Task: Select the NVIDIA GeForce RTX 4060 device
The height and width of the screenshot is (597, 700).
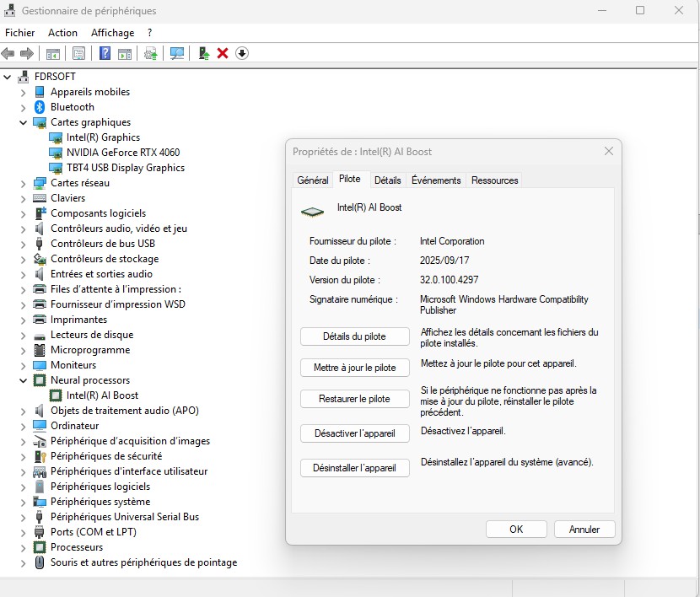Action: click(x=123, y=153)
